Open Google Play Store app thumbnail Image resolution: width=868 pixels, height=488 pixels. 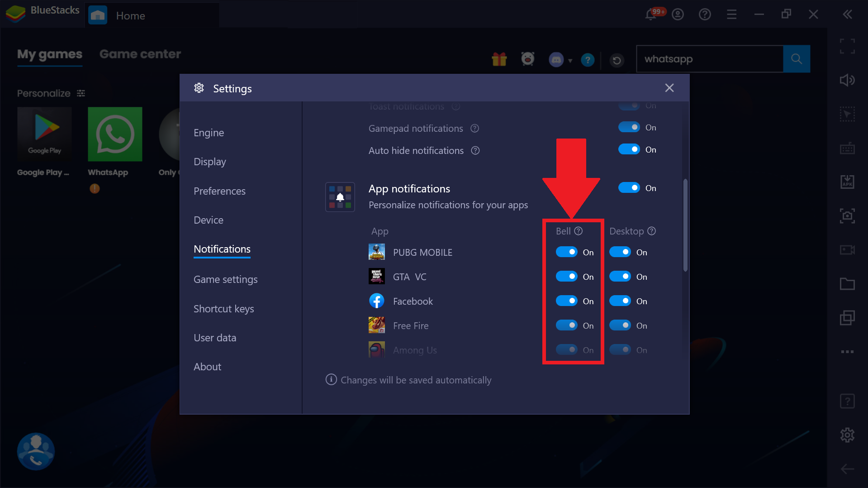(x=44, y=134)
